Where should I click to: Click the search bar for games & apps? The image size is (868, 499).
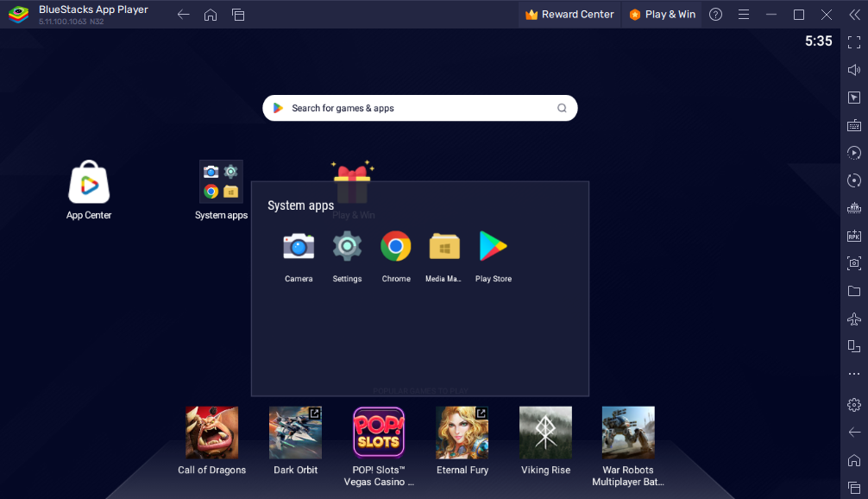[419, 108]
